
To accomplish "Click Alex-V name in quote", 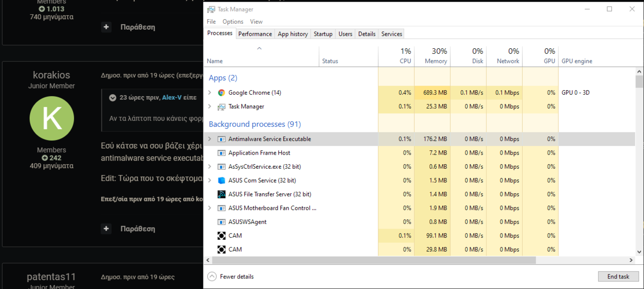I will [x=172, y=98].
